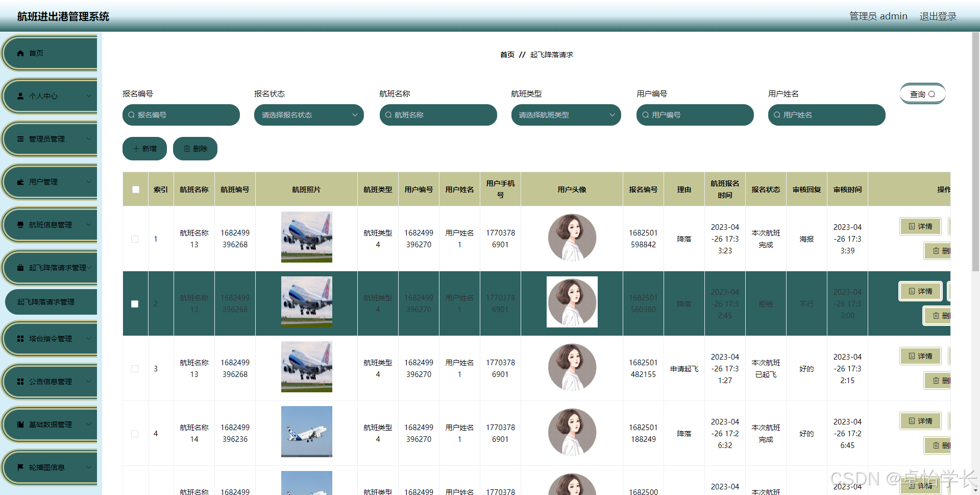Click 详情 icon in row 1
This screenshot has height=495, width=980.
pyautogui.click(x=912, y=226)
